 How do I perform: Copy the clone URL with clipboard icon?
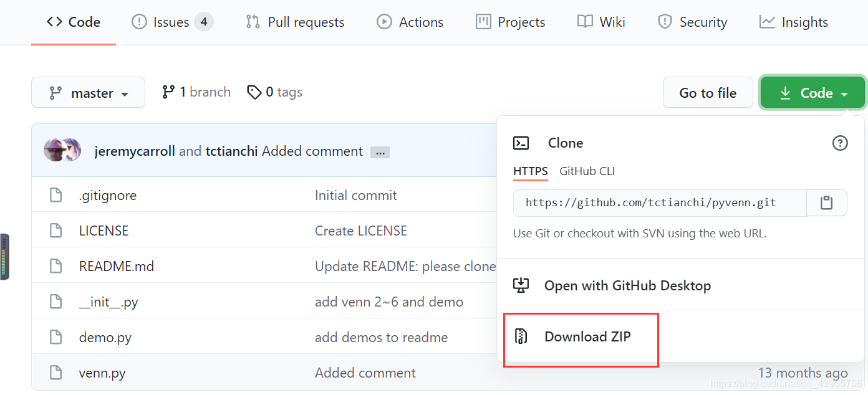[x=827, y=203]
